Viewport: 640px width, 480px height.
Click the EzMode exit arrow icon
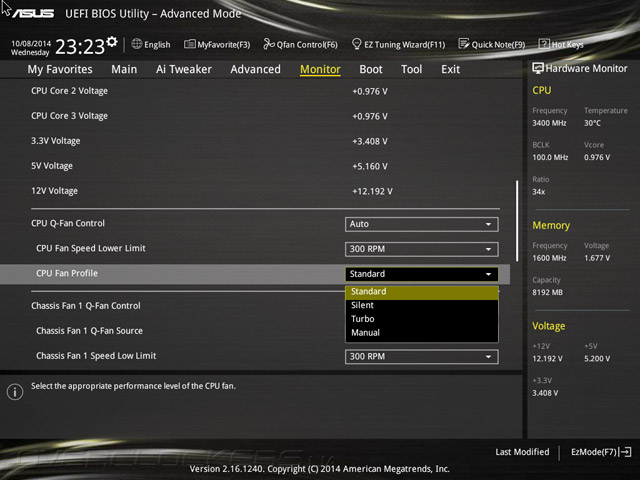(626, 452)
